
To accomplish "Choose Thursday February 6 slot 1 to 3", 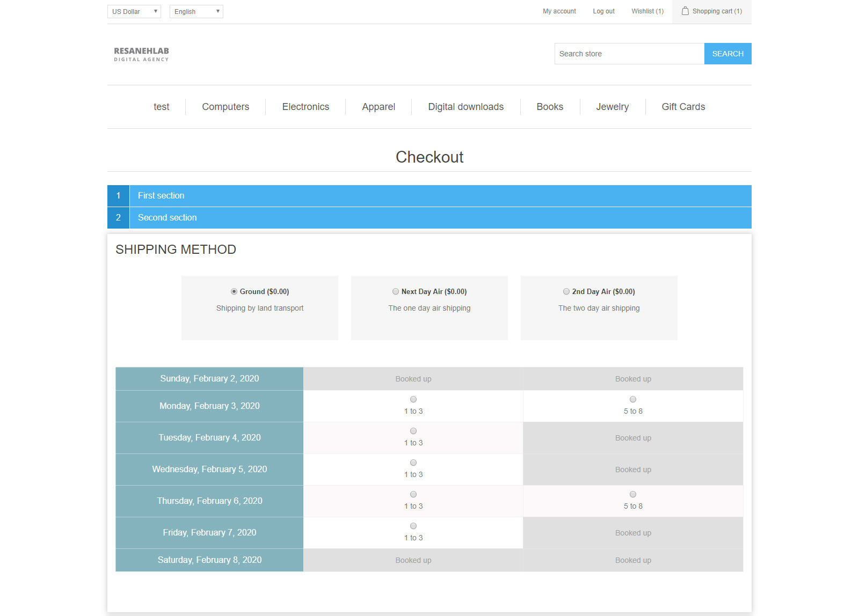I will [413, 494].
